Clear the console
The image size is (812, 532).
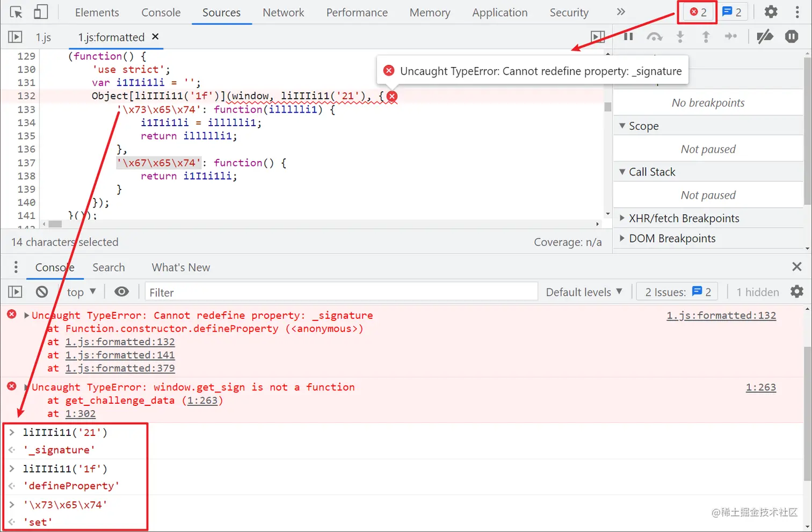(42, 291)
